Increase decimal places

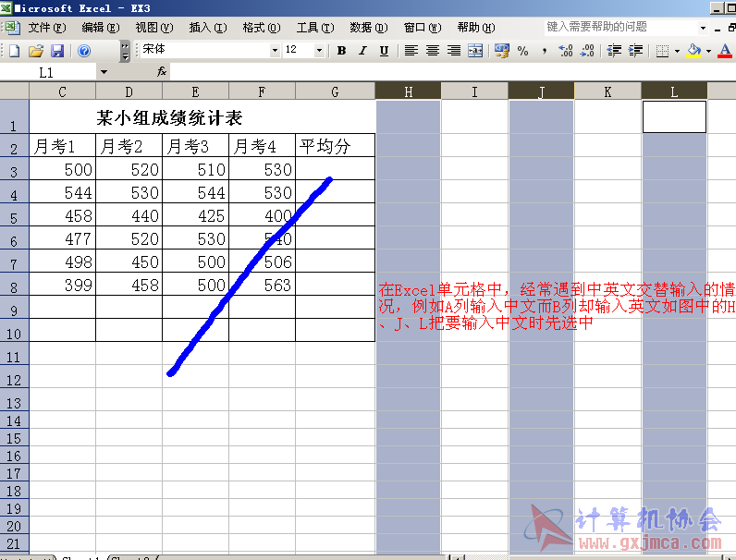(565, 51)
